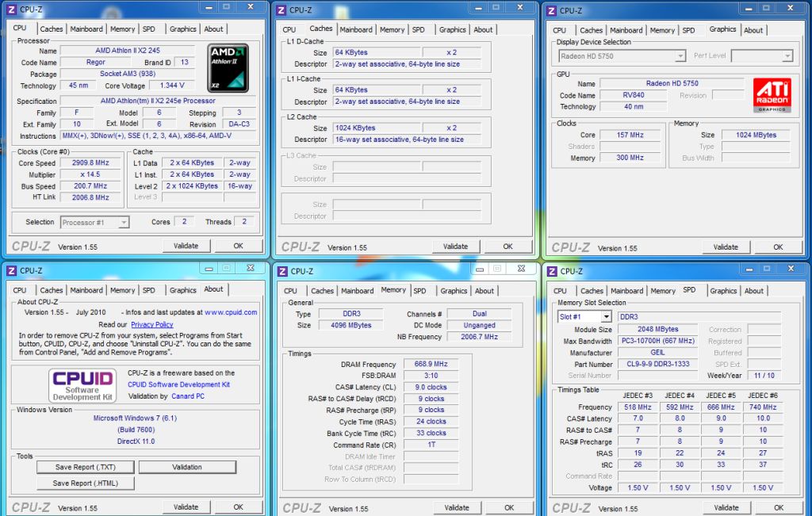Image resolution: width=812 pixels, height=516 pixels.
Task: Click the package value 'Socket AM3 (938)'
Action: coord(128,74)
